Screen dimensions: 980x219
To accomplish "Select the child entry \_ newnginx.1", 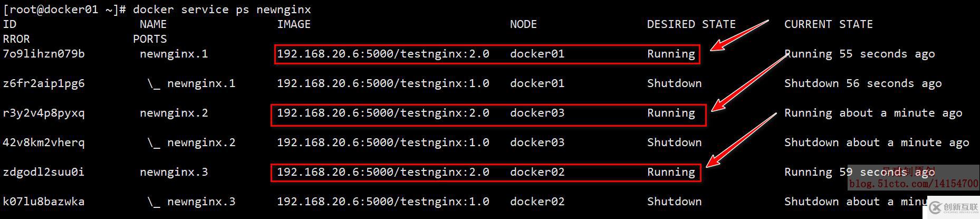I will [191, 83].
